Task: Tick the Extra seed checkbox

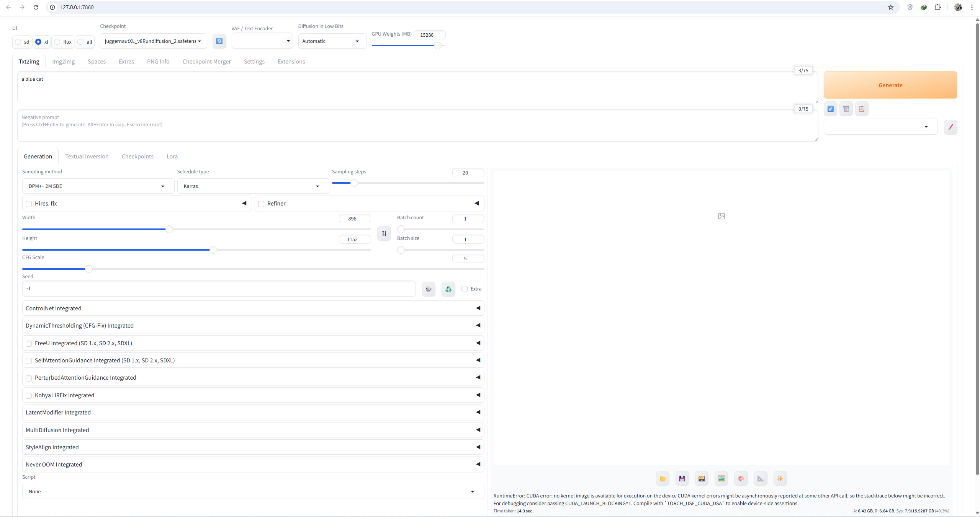Action: (x=465, y=289)
